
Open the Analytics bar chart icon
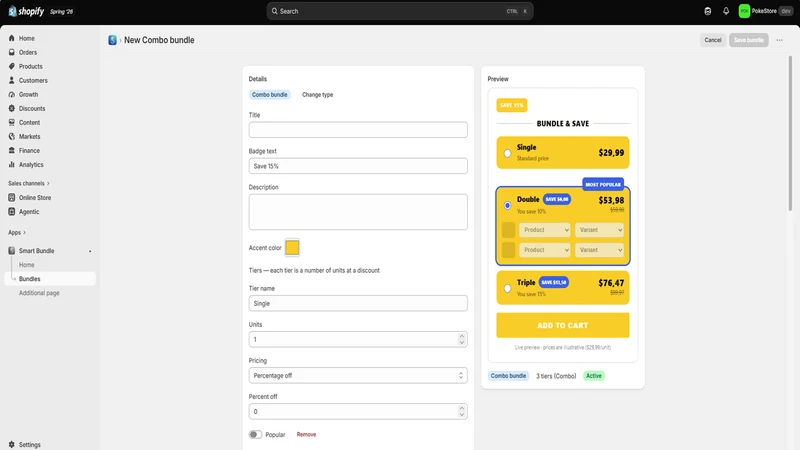[x=12, y=164]
